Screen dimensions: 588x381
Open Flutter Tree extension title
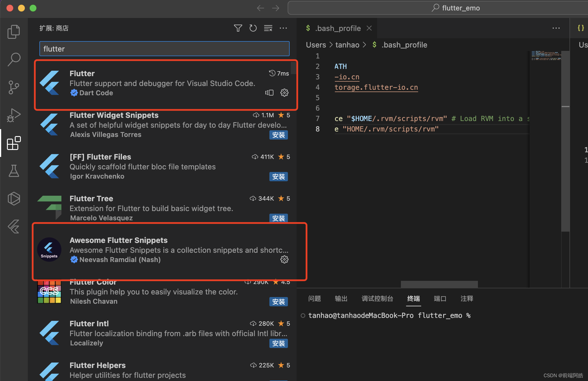point(91,199)
